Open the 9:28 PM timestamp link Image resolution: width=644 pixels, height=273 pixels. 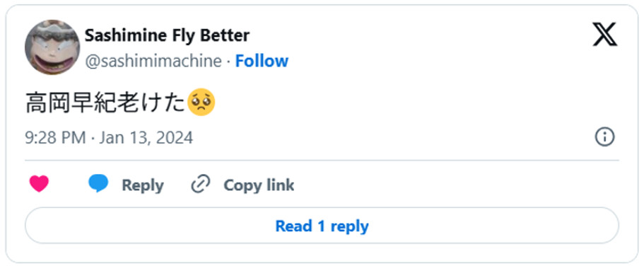[55, 138]
